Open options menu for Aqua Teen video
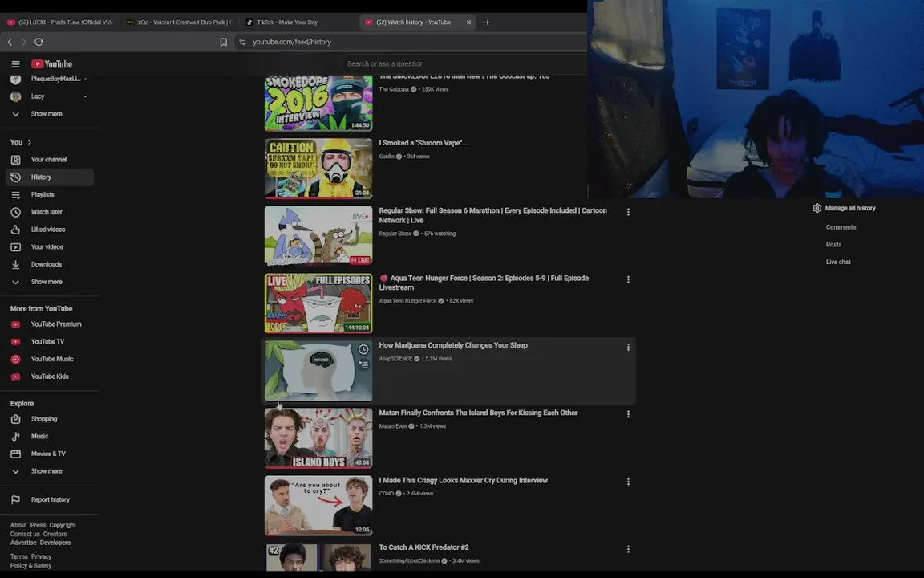The height and width of the screenshot is (578, 924). [628, 279]
